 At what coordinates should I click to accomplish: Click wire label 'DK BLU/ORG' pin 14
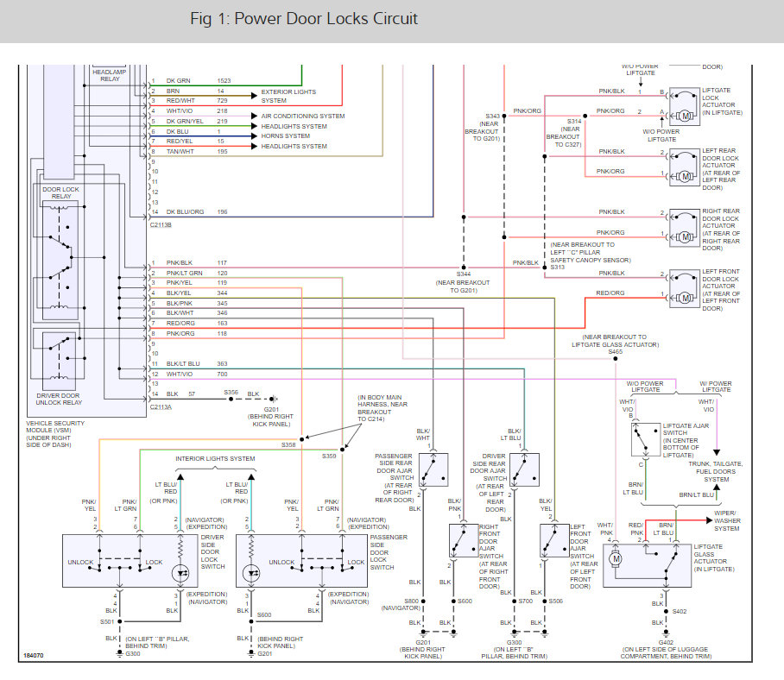(x=185, y=211)
